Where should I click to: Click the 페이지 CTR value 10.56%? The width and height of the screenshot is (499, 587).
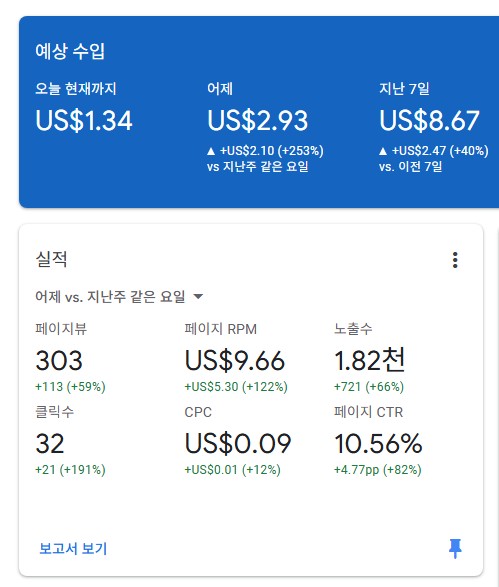click(x=378, y=444)
